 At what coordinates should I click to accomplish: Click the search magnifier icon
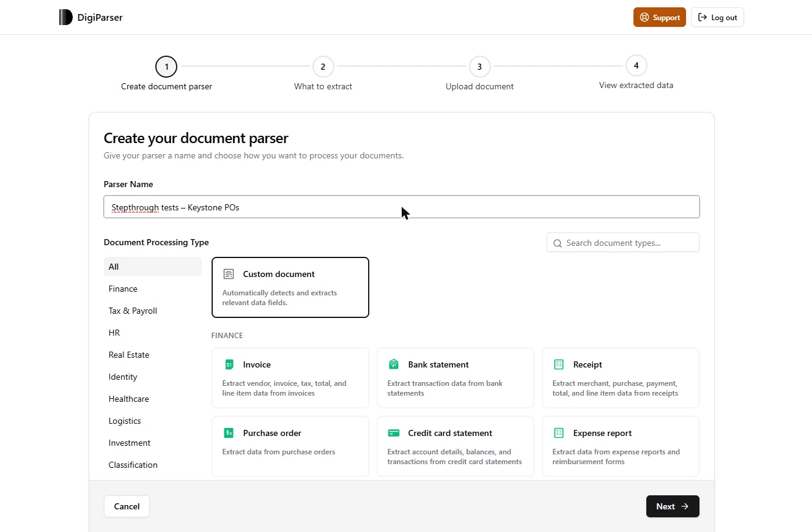tap(558, 243)
